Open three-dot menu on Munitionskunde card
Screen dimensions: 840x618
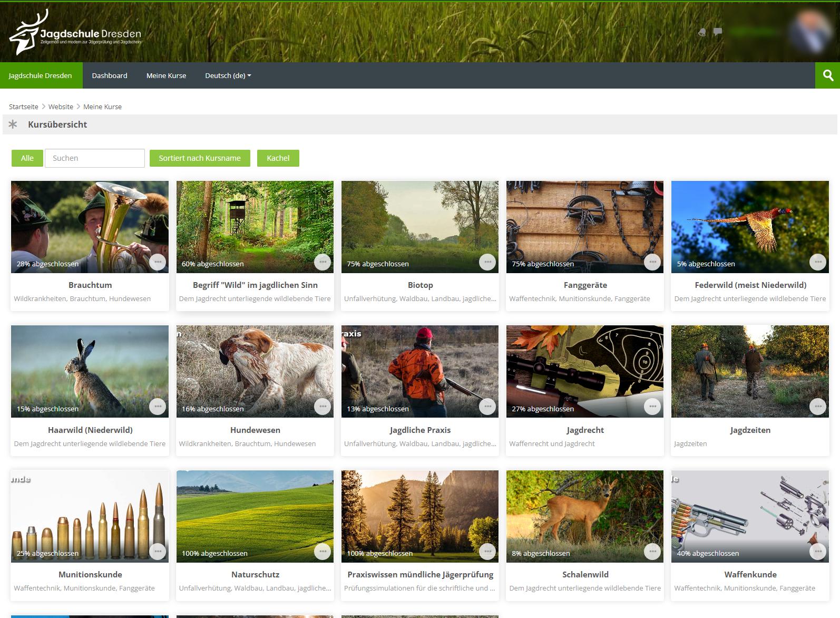coord(158,552)
